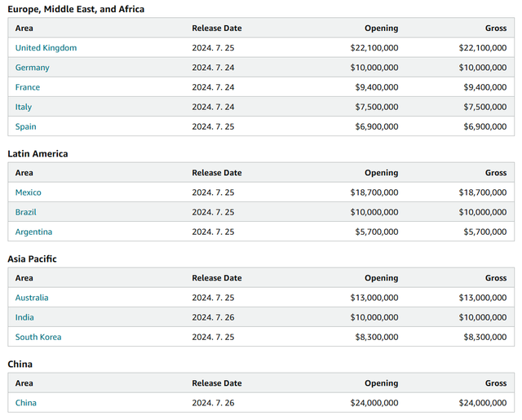Viewport: 522px width, 420px height.
Task: Open the France box office page
Action: [x=27, y=87]
